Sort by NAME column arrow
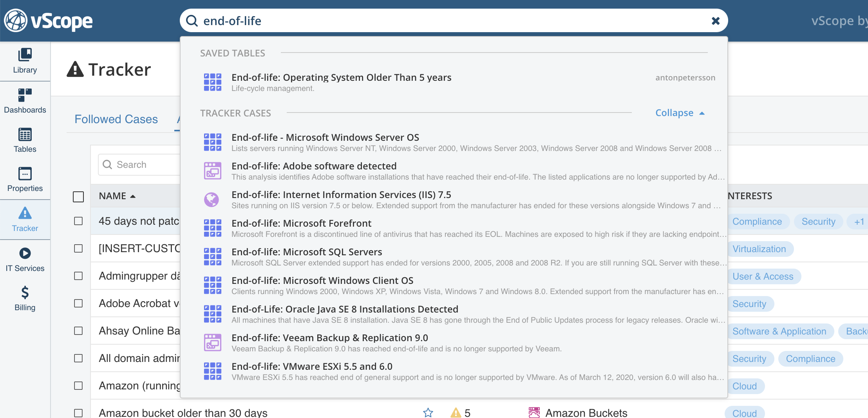Screen dimensions: 868x418 tap(133, 196)
